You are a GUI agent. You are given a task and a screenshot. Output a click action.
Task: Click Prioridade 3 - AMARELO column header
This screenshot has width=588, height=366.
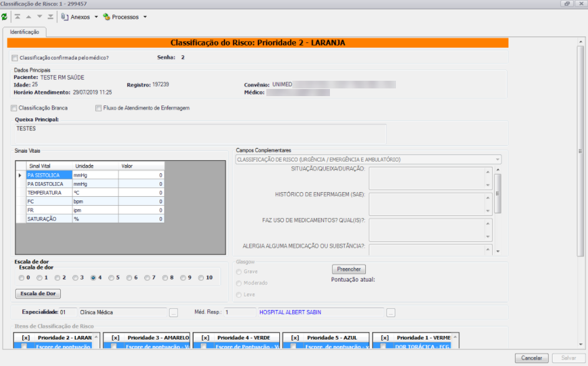[158, 338]
